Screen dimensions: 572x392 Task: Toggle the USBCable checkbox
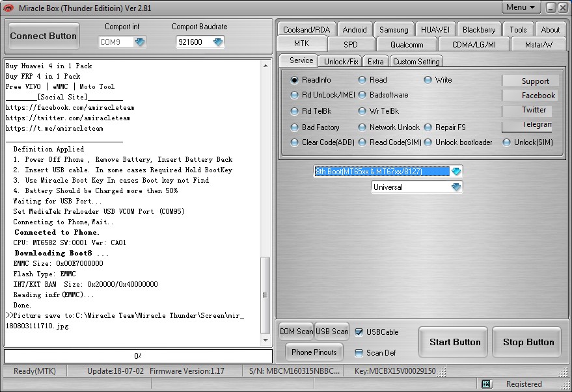coord(359,332)
